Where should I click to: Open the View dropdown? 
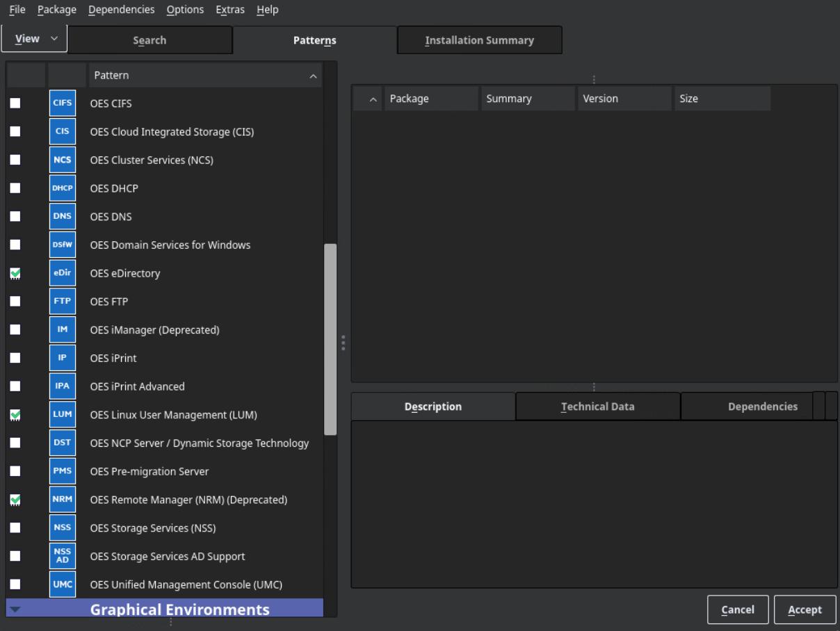click(x=34, y=39)
